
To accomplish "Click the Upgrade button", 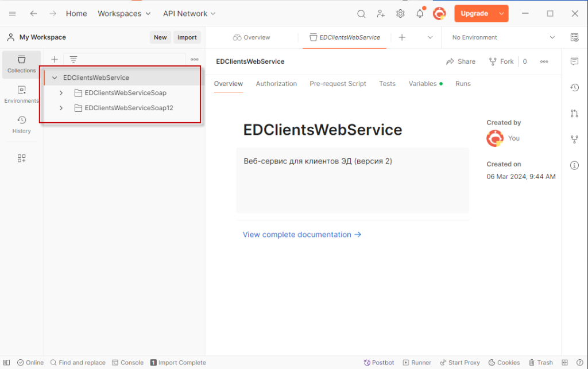I will click(x=474, y=14).
